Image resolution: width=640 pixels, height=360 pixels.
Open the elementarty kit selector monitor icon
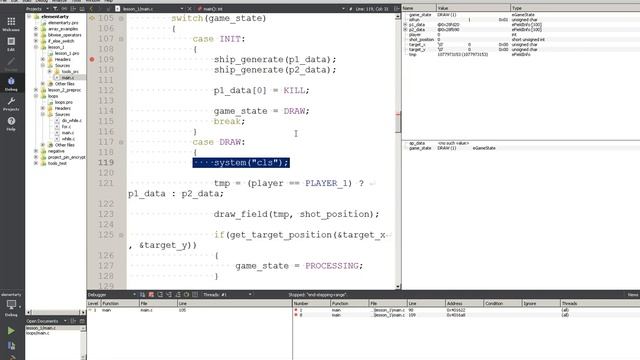(x=11, y=304)
